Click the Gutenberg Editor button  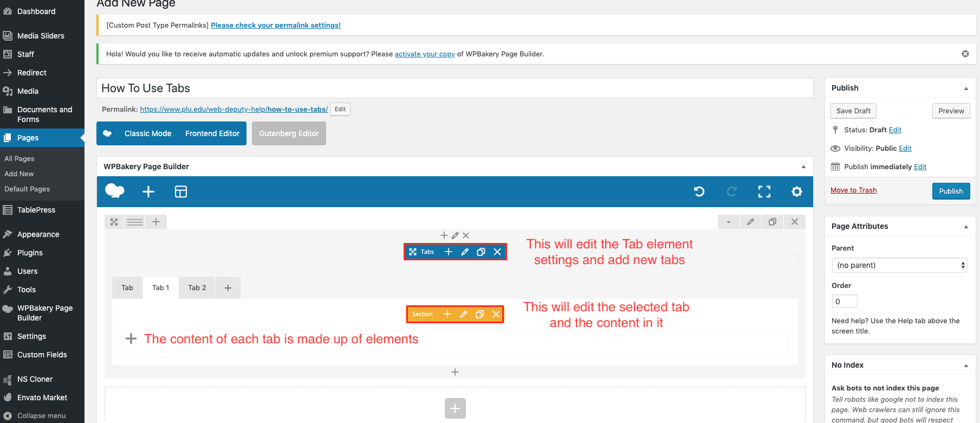pos(289,133)
